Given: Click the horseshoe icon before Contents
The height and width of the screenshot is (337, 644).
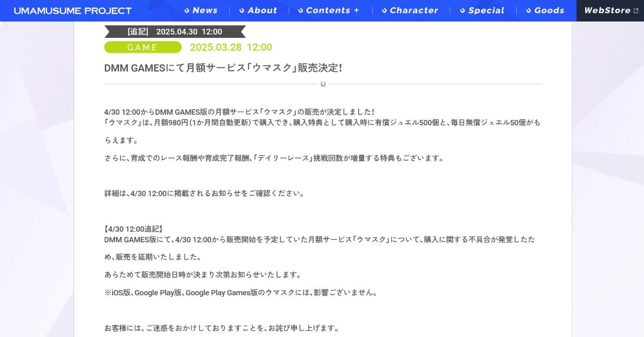Looking at the screenshot, I should pos(300,11).
